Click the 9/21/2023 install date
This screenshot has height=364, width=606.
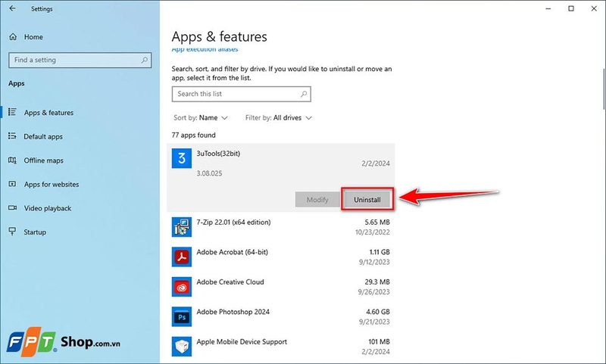point(374,322)
